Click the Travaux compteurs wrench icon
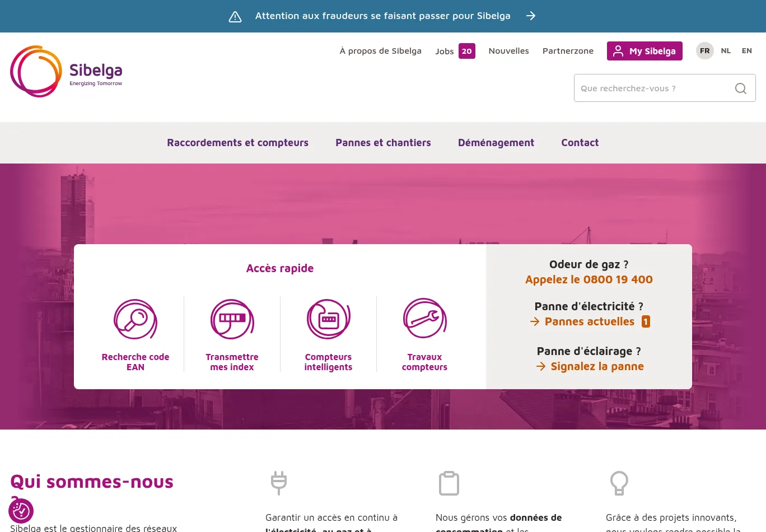This screenshot has width=766, height=532. (424, 319)
